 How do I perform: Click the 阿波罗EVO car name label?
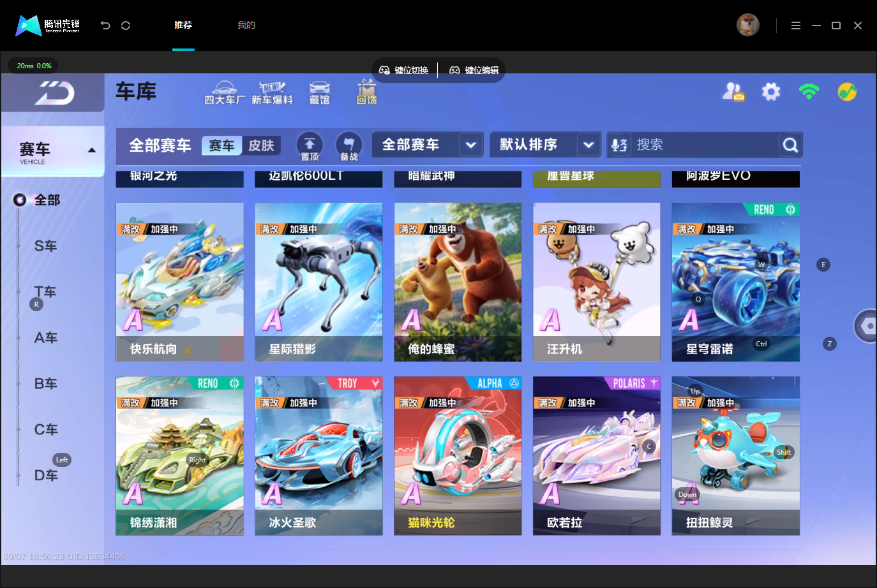pyautogui.click(x=718, y=175)
